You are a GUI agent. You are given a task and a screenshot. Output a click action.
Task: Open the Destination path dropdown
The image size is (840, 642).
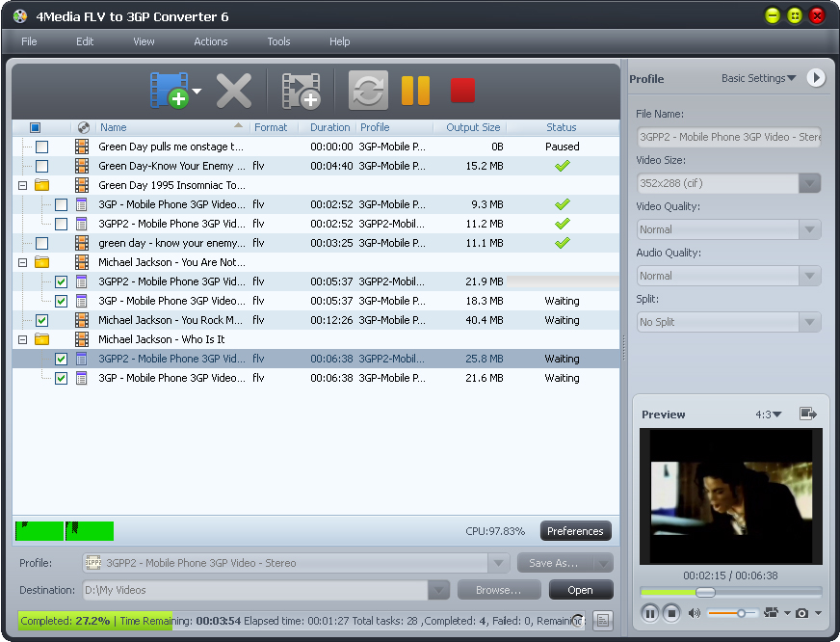(x=438, y=590)
